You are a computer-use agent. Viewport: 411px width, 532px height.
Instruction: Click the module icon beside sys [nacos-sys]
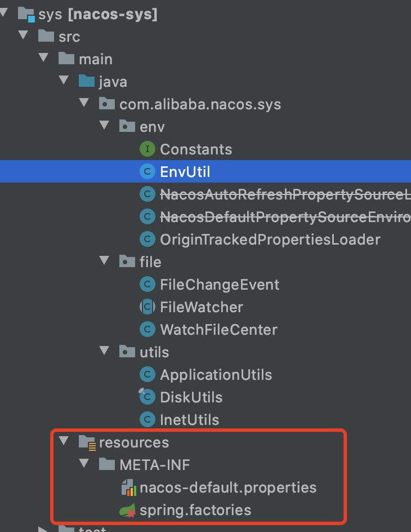tap(26, 14)
